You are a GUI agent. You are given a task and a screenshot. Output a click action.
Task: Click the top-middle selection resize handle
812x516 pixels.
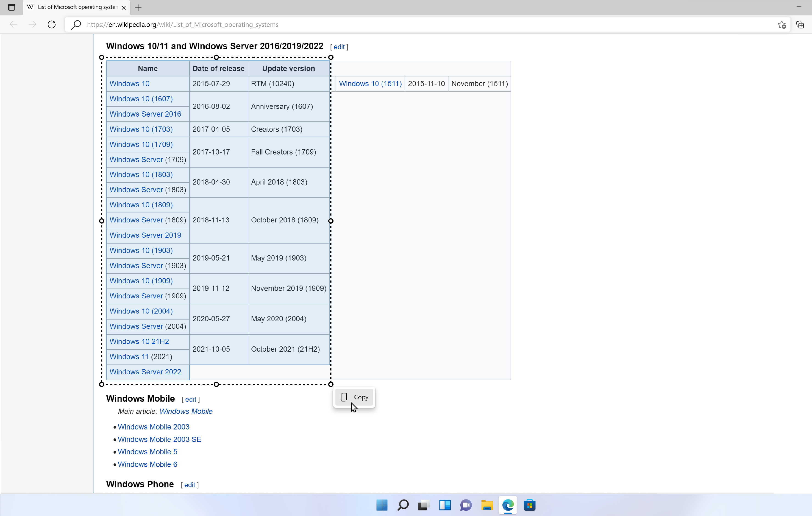(217, 57)
